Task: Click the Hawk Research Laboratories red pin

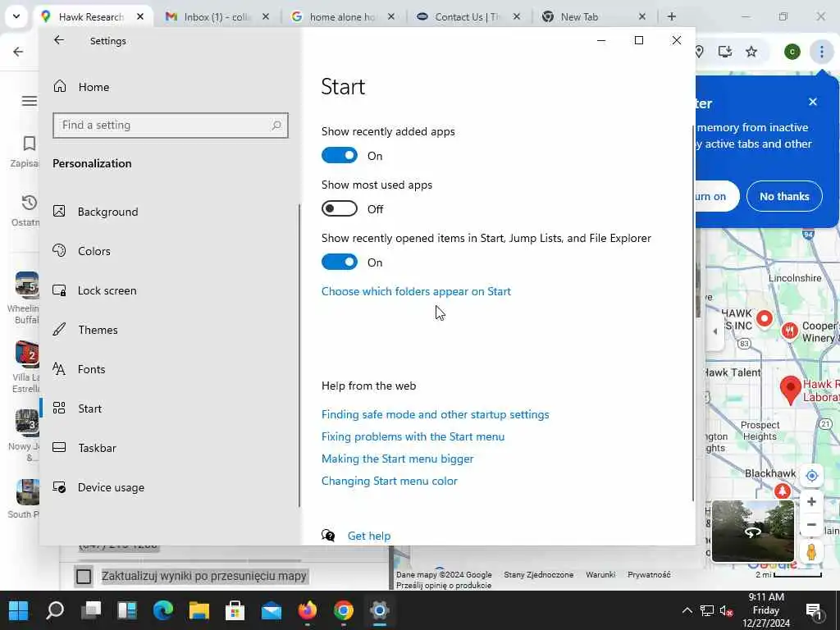Action: coord(790,390)
